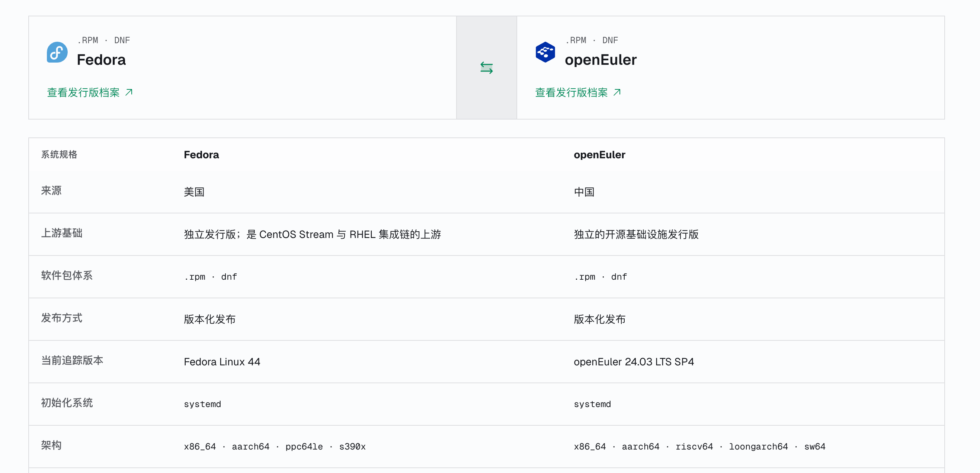
Task: Select the 来源 row label
Action: [51, 190]
